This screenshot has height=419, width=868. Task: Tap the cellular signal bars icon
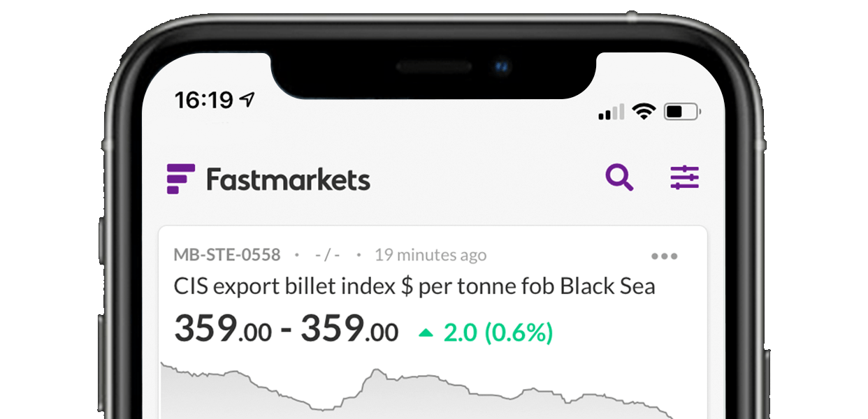point(612,112)
